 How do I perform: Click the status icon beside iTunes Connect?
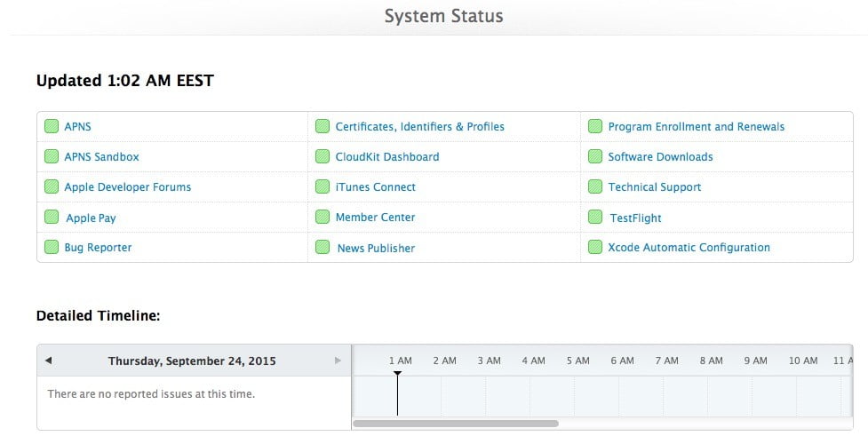[x=323, y=187]
